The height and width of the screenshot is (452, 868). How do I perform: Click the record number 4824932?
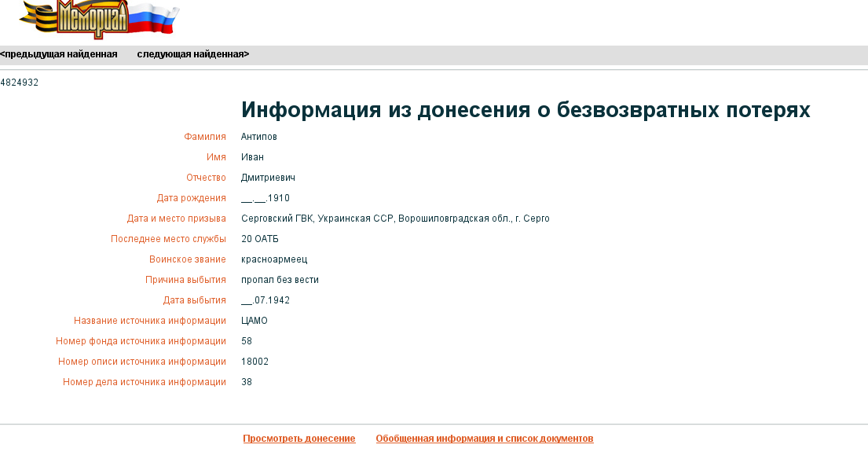pyautogui.click(x=20, y=83)
